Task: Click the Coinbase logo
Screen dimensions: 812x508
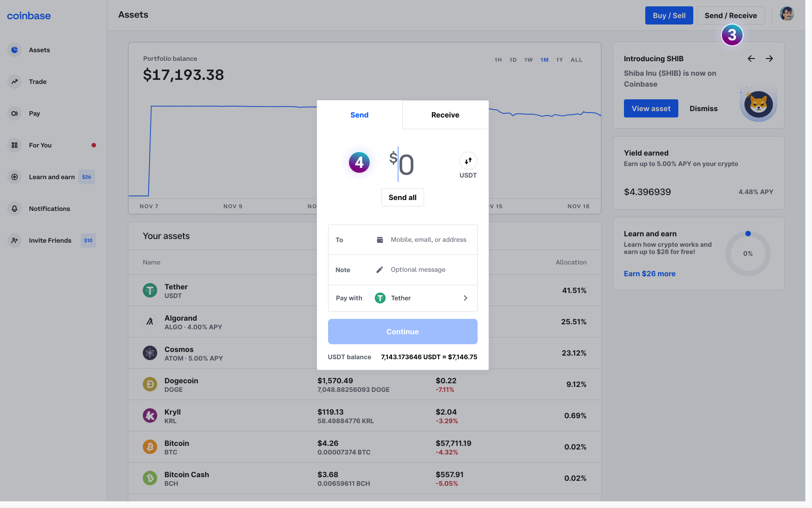Action: click(29, 16)
